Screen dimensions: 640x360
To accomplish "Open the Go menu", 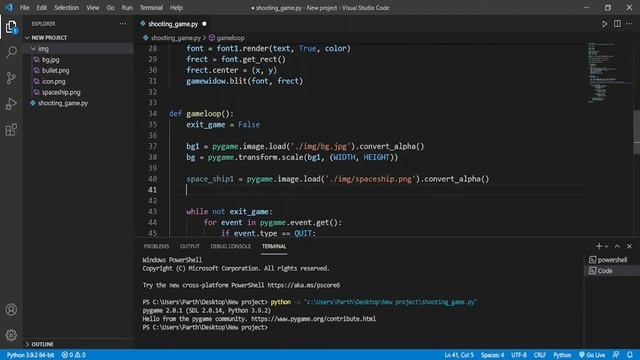I will pyautogui.click(x=111, y=8).
